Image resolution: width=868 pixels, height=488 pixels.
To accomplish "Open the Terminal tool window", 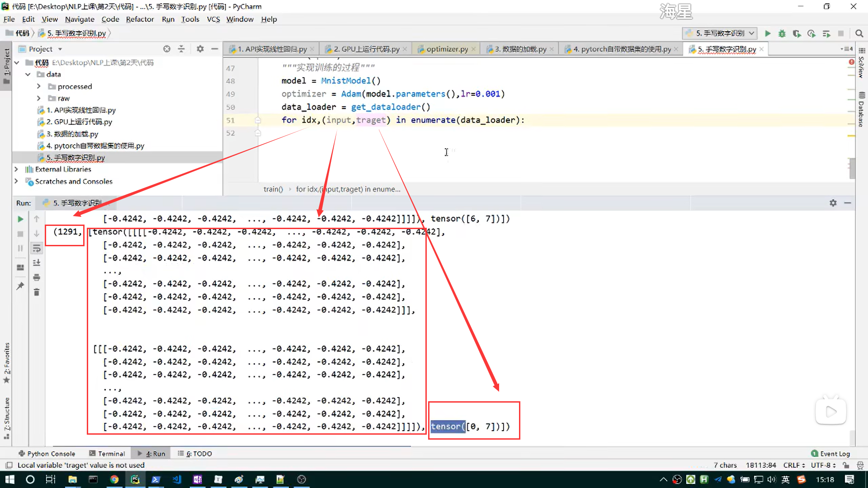I will (107, 453).
